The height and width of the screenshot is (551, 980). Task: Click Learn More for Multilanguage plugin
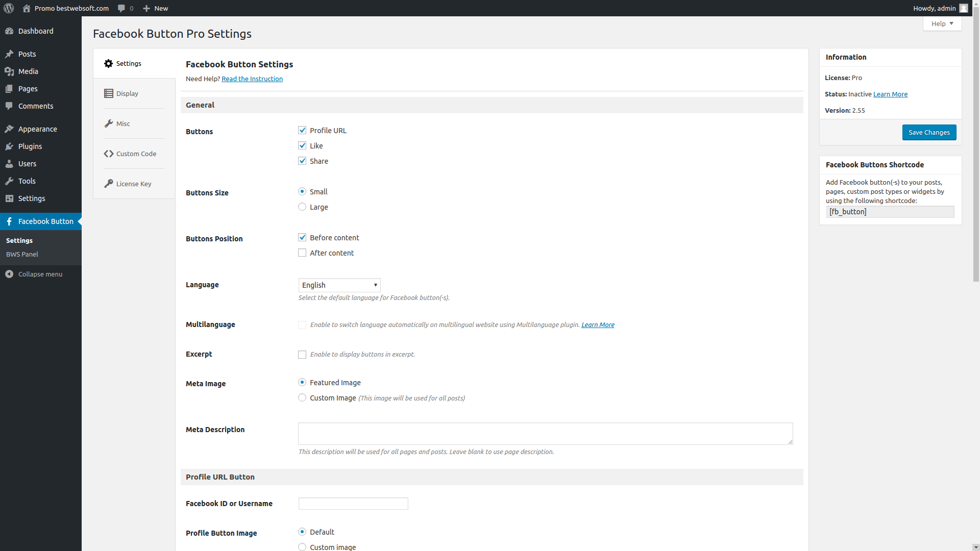598,325
